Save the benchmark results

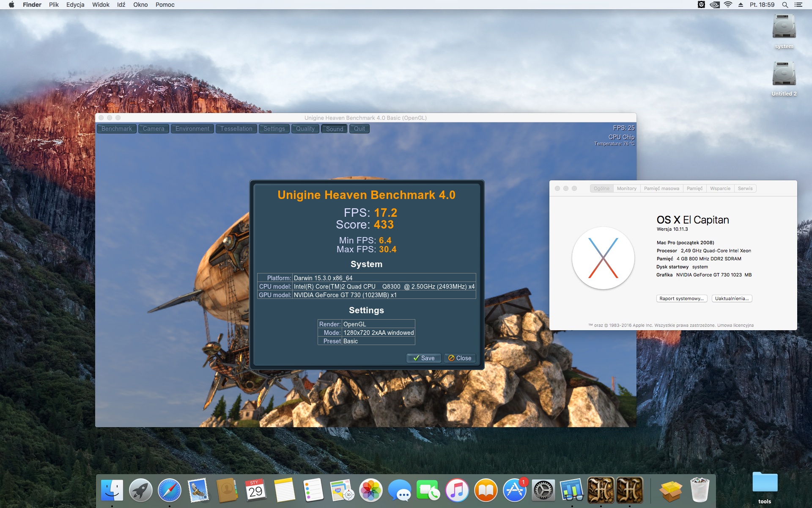[424, 358]
